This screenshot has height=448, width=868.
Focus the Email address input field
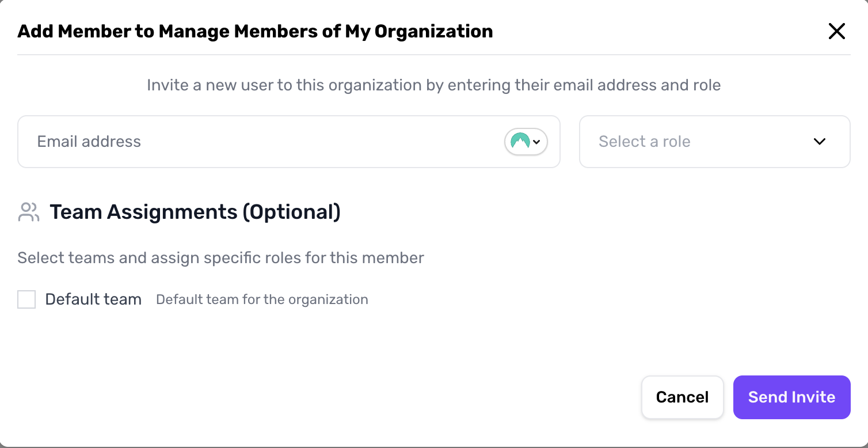pos(259,142)
